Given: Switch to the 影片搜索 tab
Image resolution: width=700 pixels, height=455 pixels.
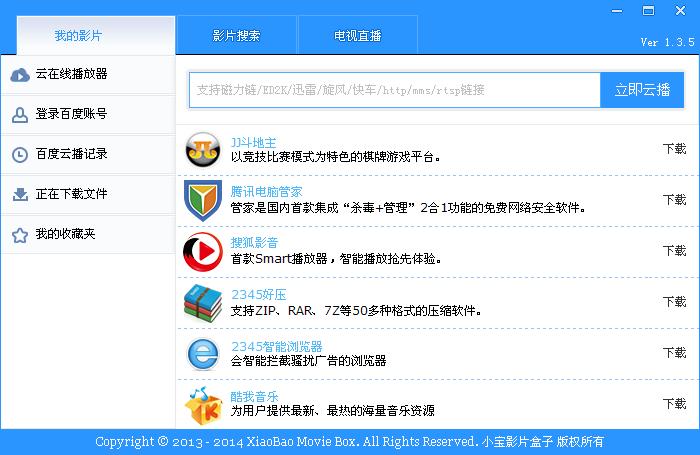Looking at the screenshot, I should click(236, 36).
